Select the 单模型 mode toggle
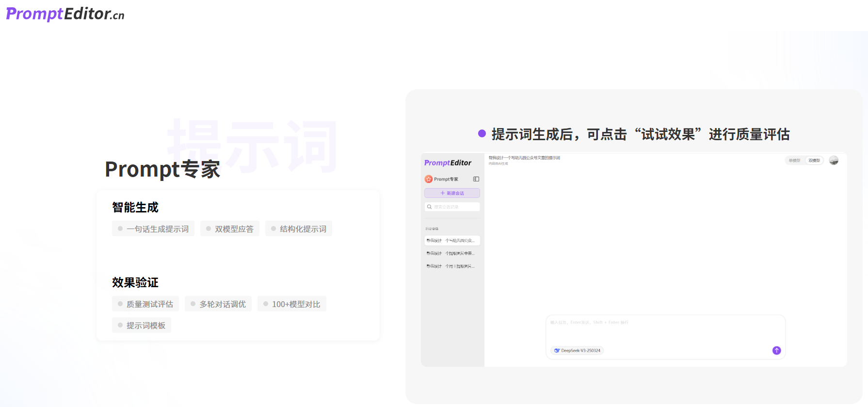The image size is (868, 407). (x=794, y=161)
